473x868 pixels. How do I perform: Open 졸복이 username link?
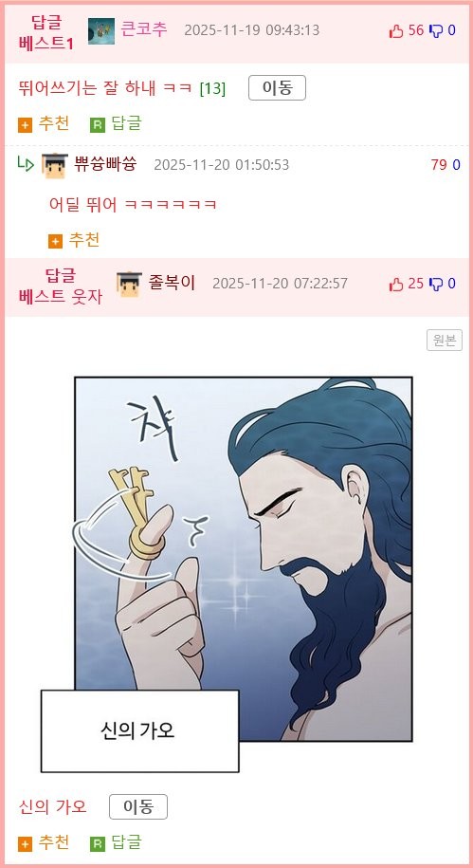click(x=172, y=283)
